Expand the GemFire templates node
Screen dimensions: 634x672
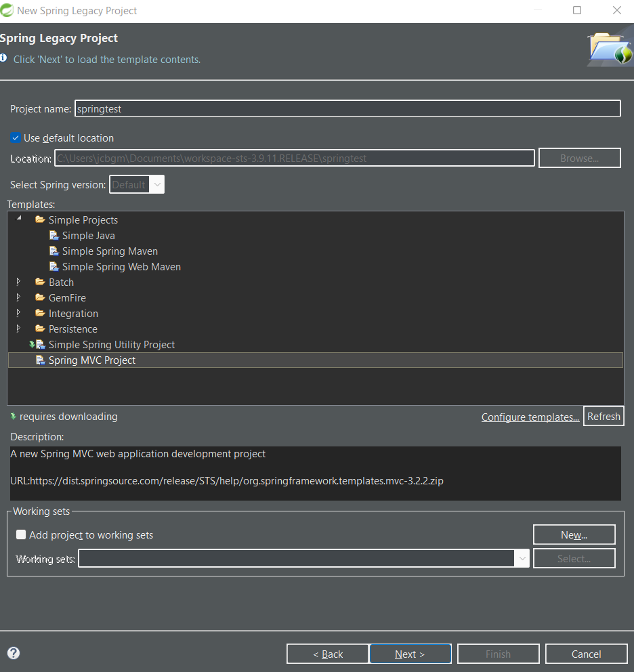(x=18, y=297)
